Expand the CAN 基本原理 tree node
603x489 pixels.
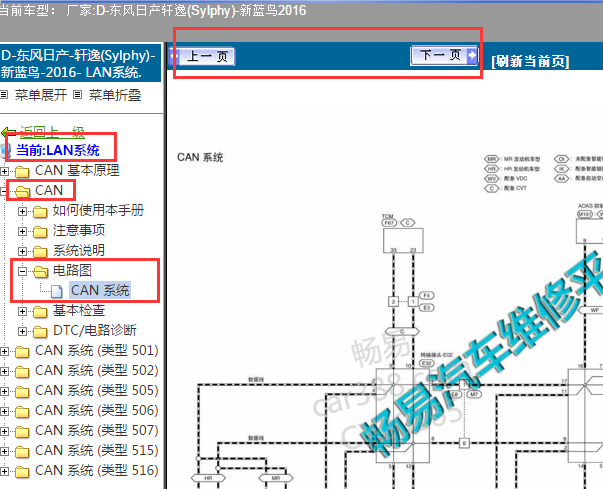point(4,171)
